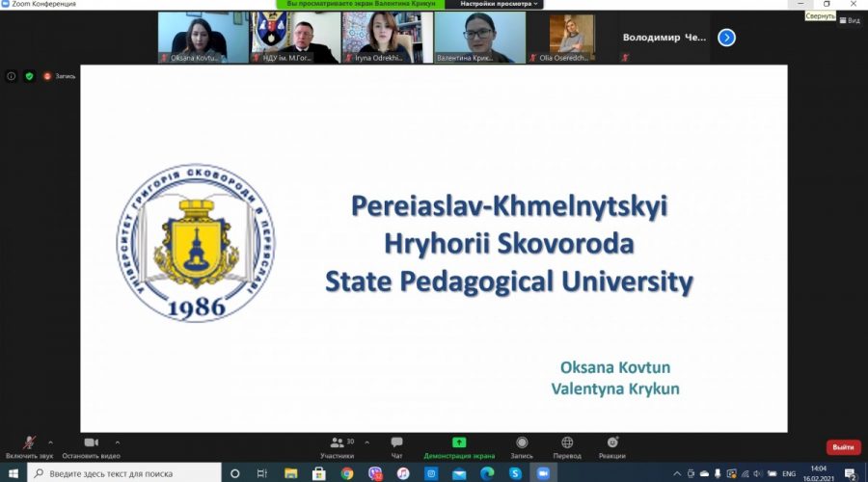The height and width of the screenshot is (482, 868).
Task: Open Viber from taskbar
Action: click(x=375, y=473)
